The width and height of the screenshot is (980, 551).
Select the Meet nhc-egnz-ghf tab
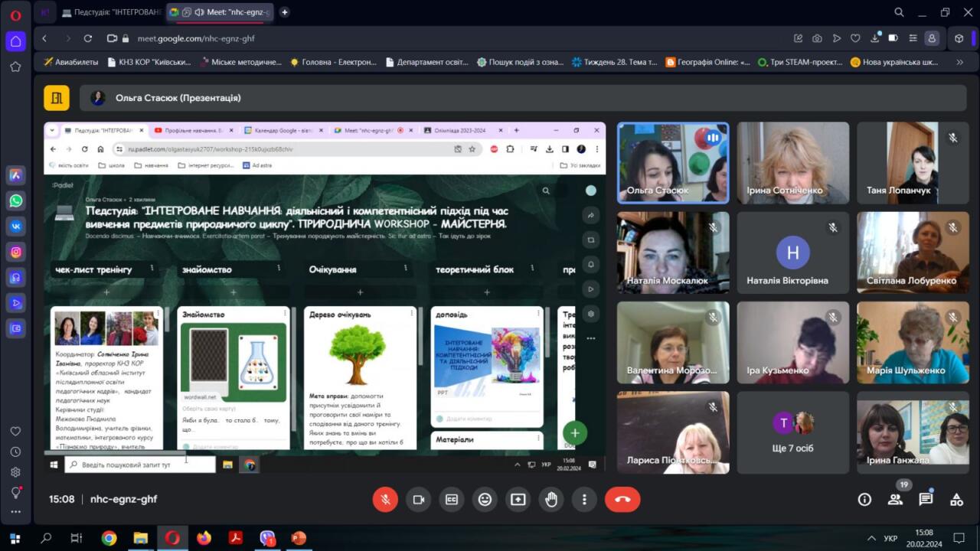click(x=220, y=12)
